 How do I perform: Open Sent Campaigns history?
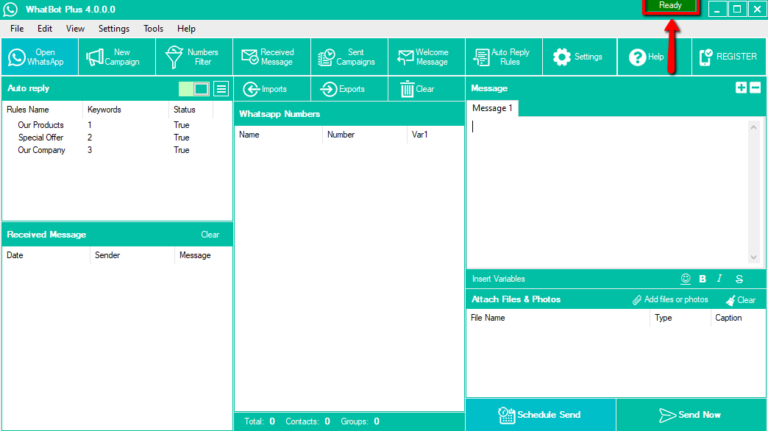(x=349, y=57)
